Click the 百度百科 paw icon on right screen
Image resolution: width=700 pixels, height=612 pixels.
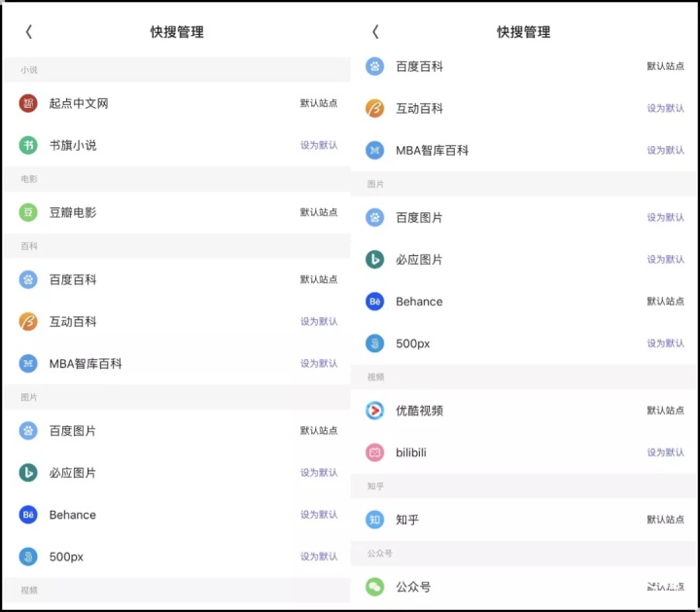tap(375, 66)
